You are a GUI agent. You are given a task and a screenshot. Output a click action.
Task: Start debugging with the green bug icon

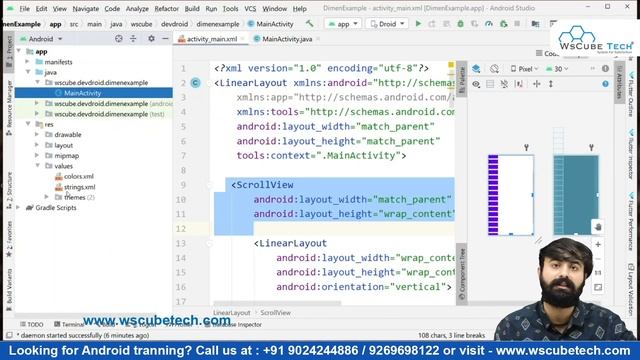click(460, 24)
